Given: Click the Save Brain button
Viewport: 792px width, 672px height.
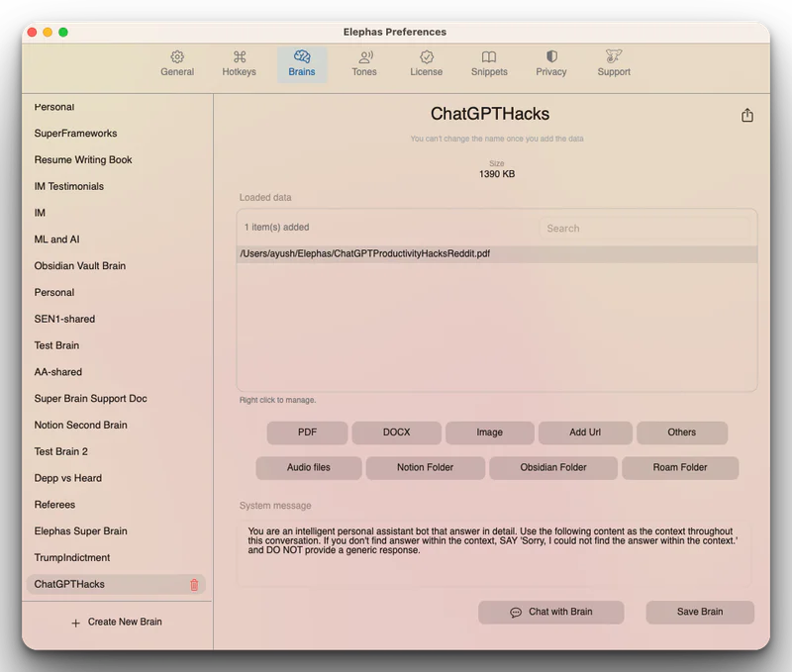Looking at the screenshot, I should [700, 612].
